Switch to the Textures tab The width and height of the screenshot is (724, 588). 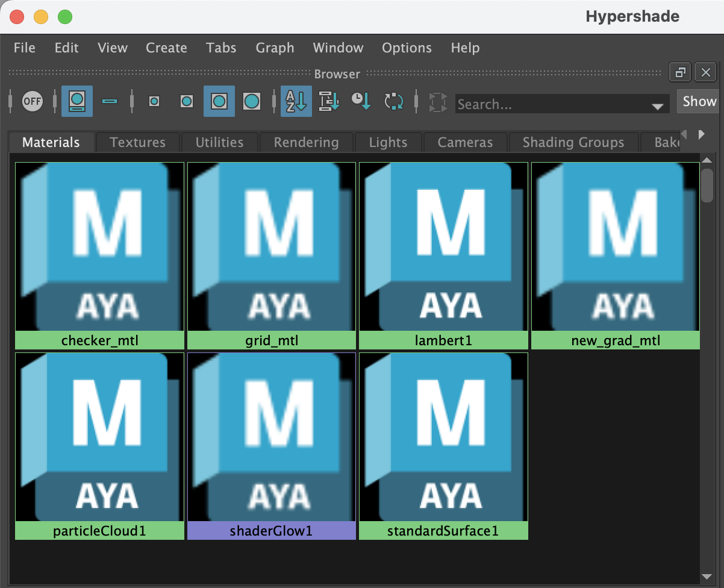[x=137, y=142]
